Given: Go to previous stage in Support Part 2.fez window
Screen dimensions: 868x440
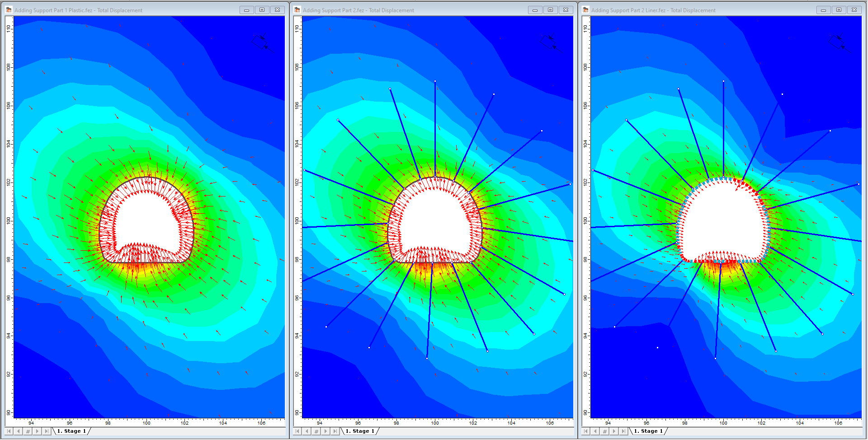Looking at the screenshot, I should point(307,431).
